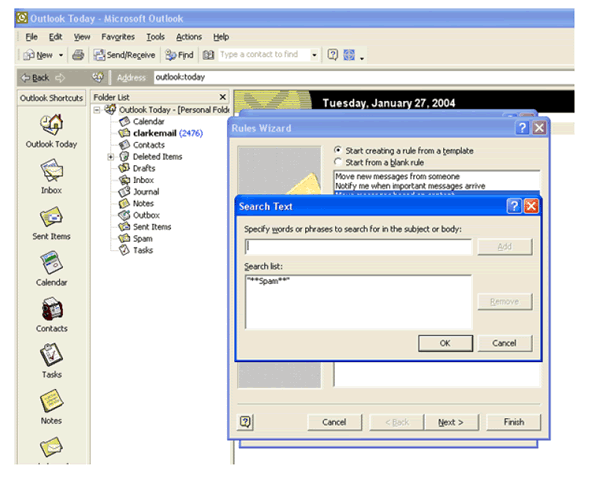Click the outlook:today address field
Image resolution: width=600 pixels, height=478 pixels.
pyautogui.click(x=364, y=77)
